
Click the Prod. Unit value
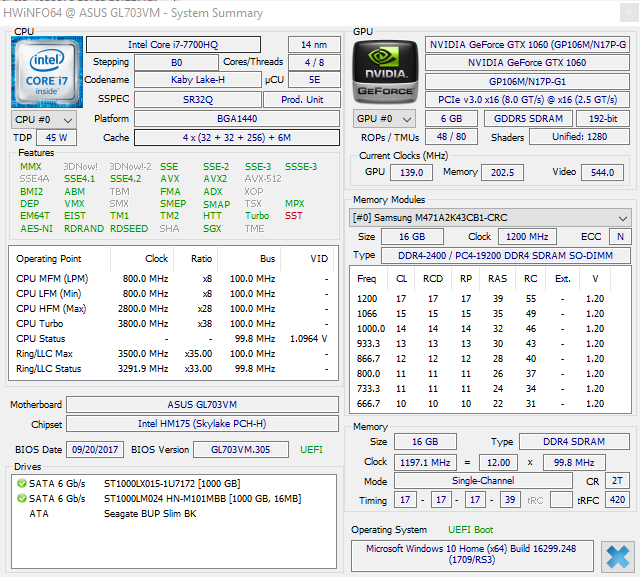click(302, 100)
